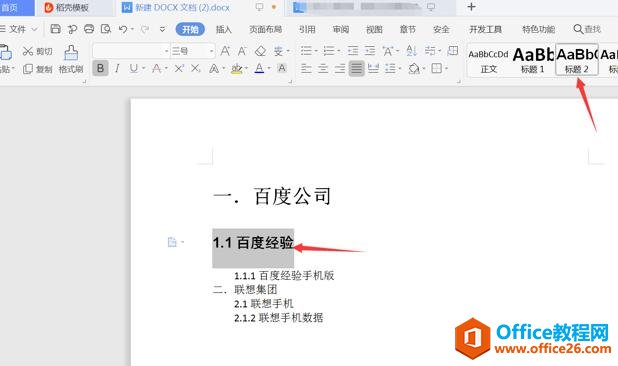The width and height of the screenshot is (618, 366).
Task: Switch to the 插入 ribbon tab
Action: (223, 29)
